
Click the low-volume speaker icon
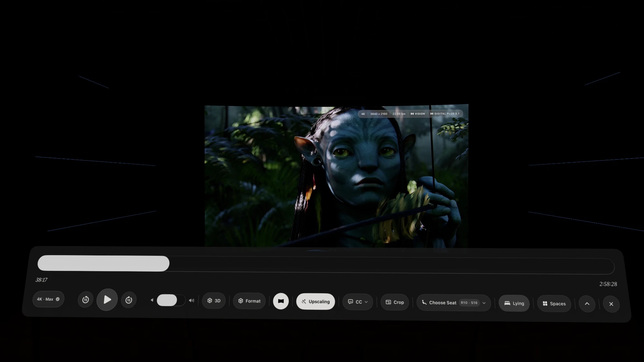point(152,300)
